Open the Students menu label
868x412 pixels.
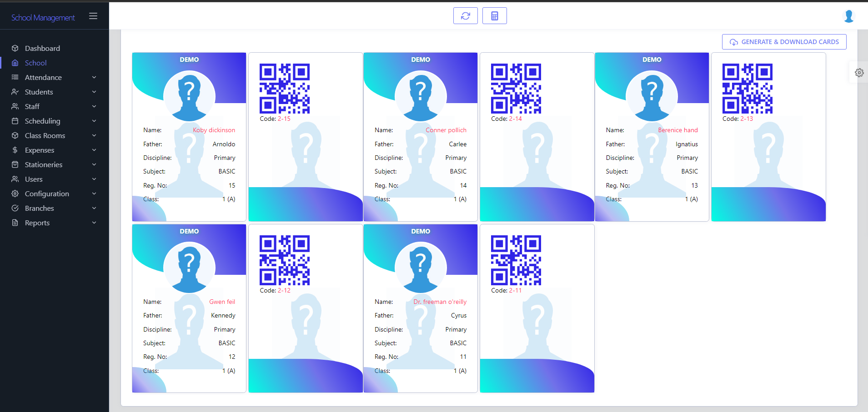(x=39, y=92)
